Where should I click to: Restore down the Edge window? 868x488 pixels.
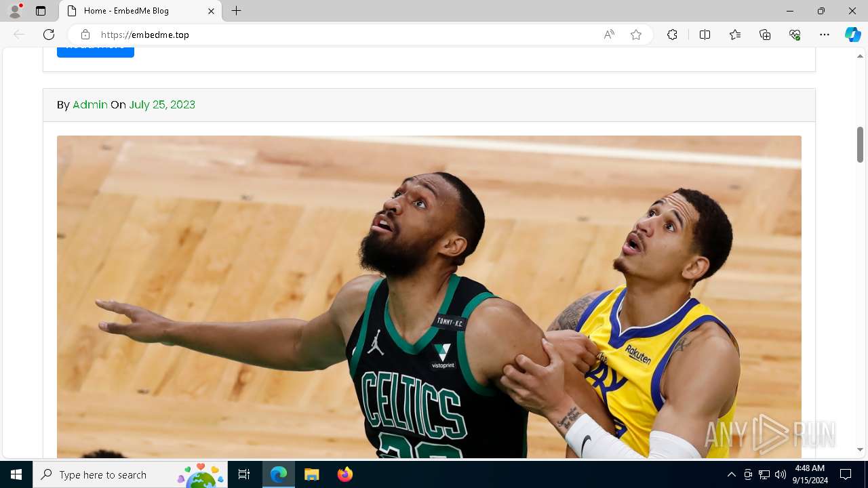pos(821,11)
